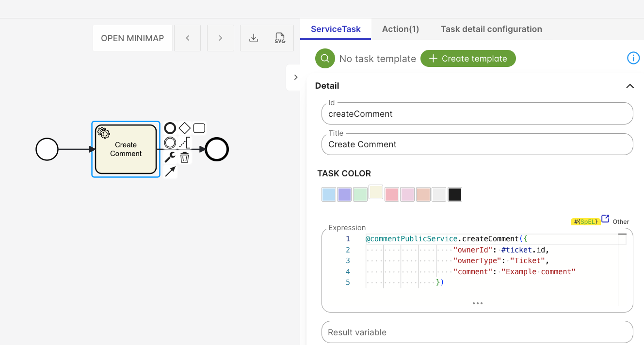This screenshot has width=644, height=345.
Task: Collapse the right properties panel
Action: (295, 78)
